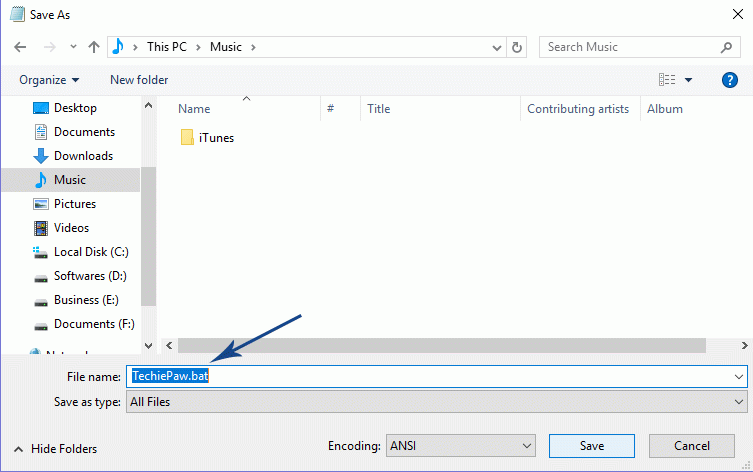Click the Local Disk (C:) drive icon
This screenshot has width=753, height=472.
(40, 253)
